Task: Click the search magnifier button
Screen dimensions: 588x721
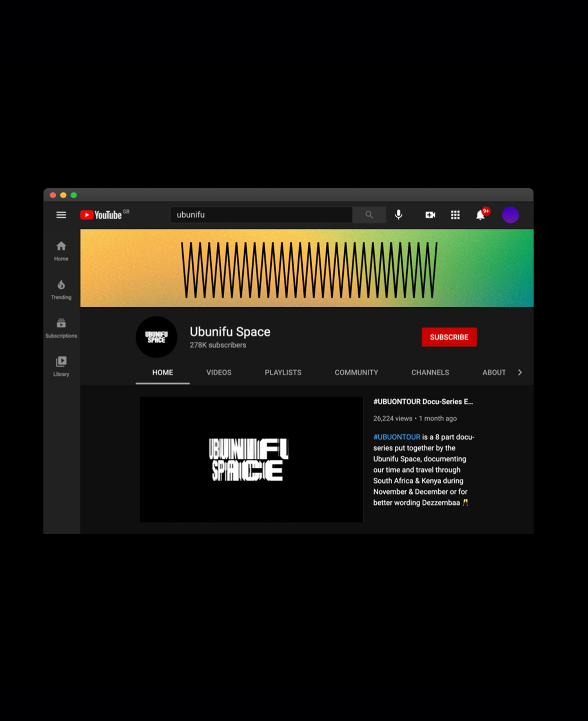Action: pyautogui.click(x=369, y=215)
